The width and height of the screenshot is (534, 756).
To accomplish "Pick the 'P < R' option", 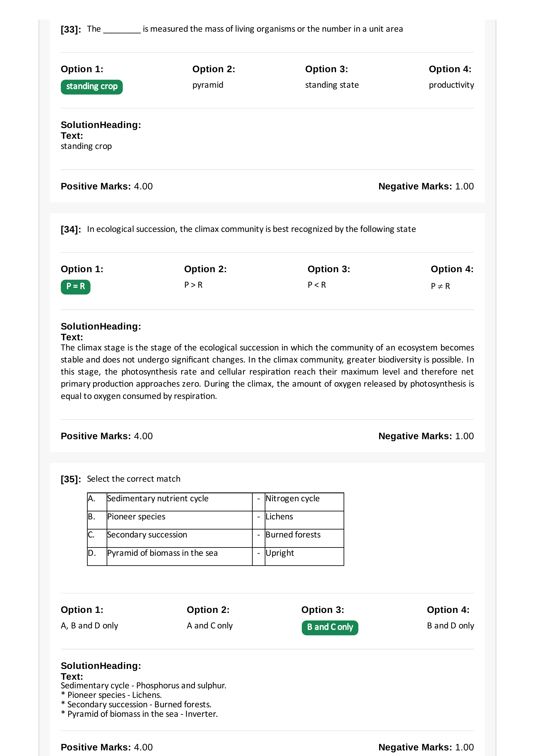I will tap(317, 285).
